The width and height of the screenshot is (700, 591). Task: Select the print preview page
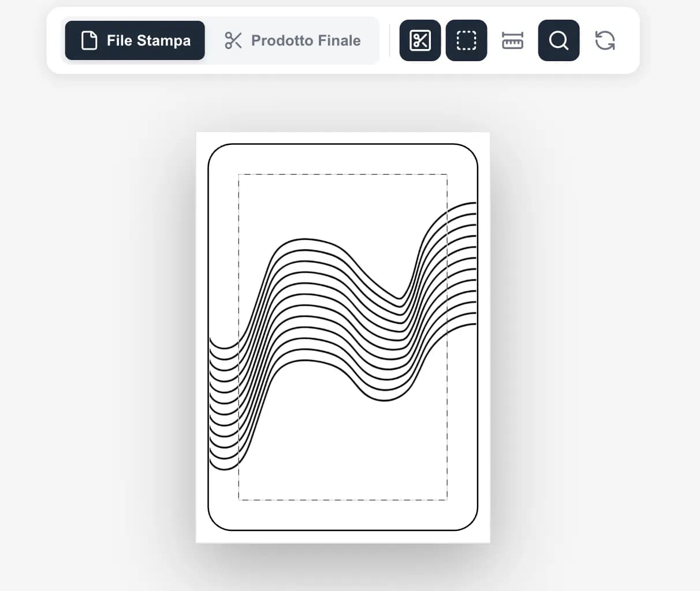(343, 338)
